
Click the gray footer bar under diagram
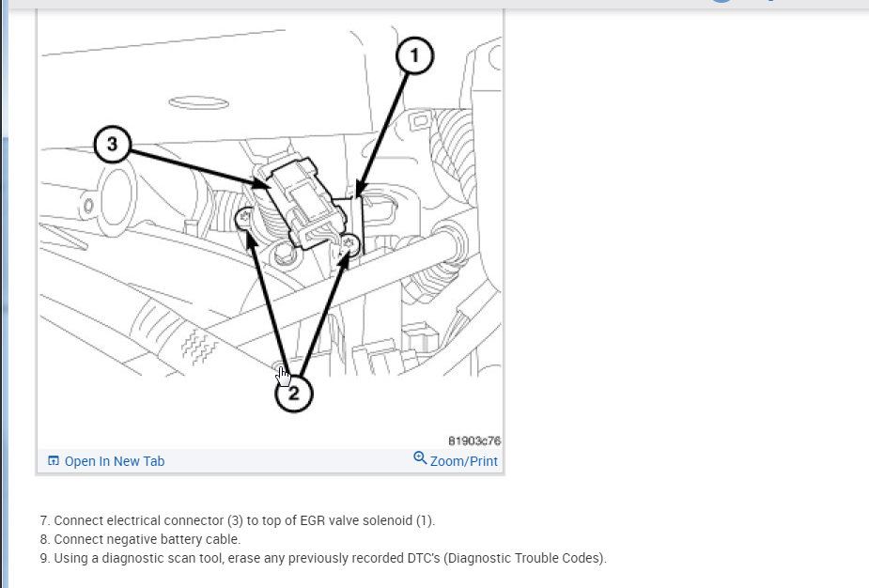coord(270,461)
